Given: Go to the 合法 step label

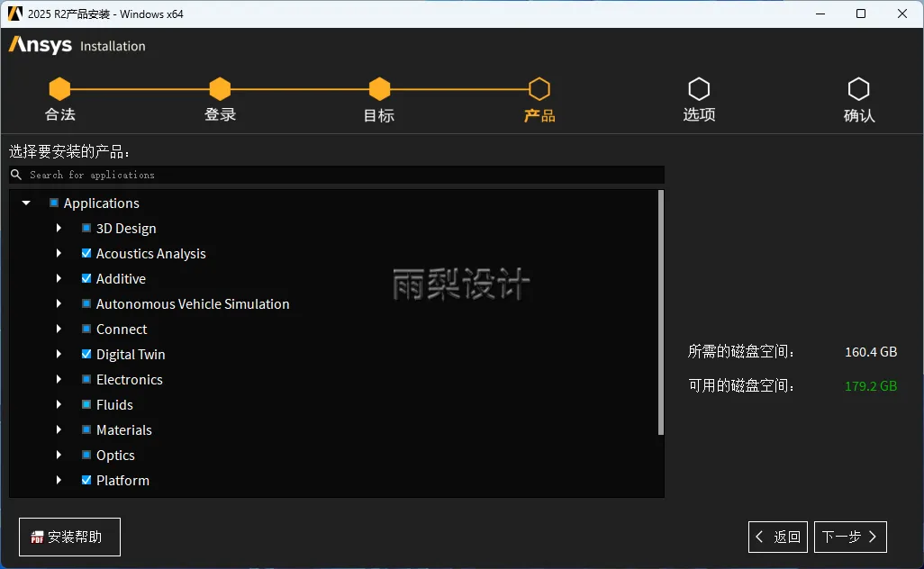Looking at the screenshot, I should [x=60, y=114].
